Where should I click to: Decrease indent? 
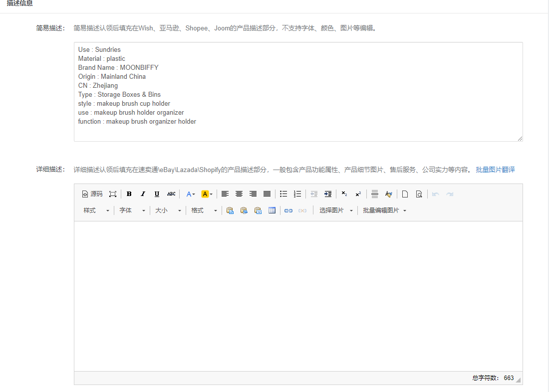[x=314, y=194]
